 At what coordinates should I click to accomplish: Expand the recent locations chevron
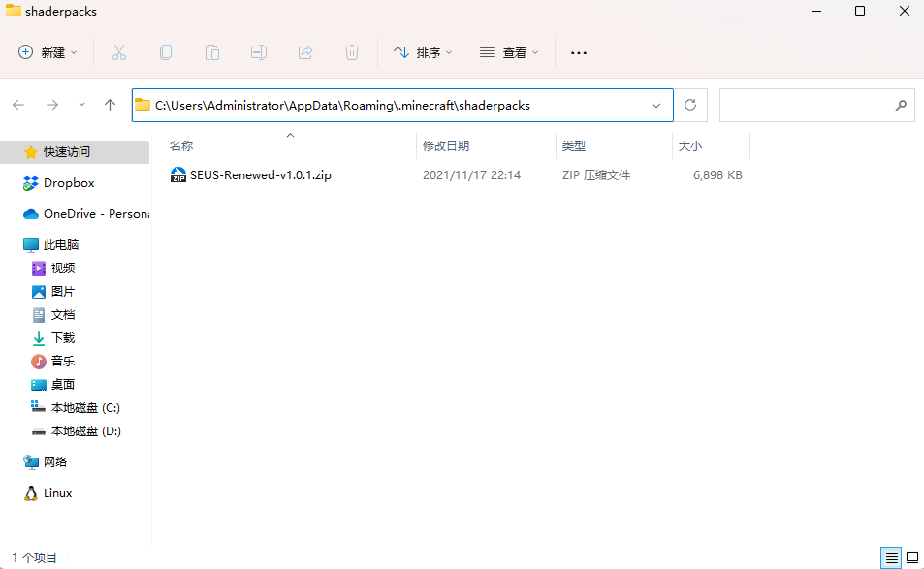[81, 105]
